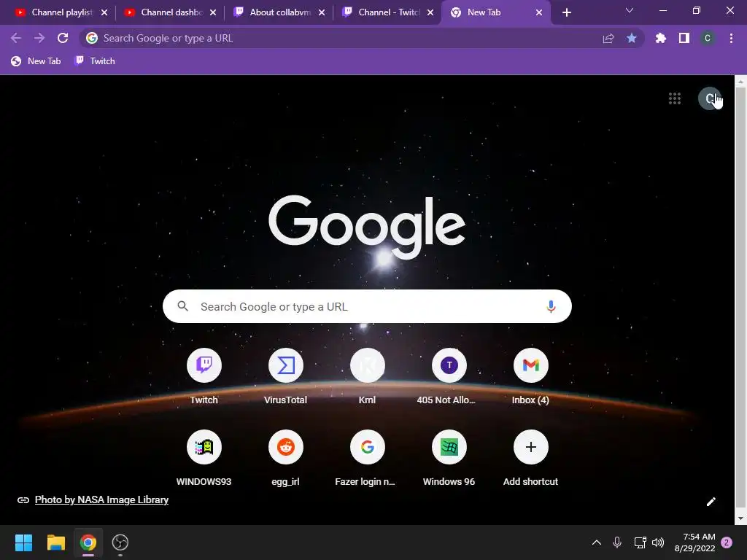Show hidden system tray icons
Image resolution: width=747 pixels, height=560 pixels.
point(597,542)
